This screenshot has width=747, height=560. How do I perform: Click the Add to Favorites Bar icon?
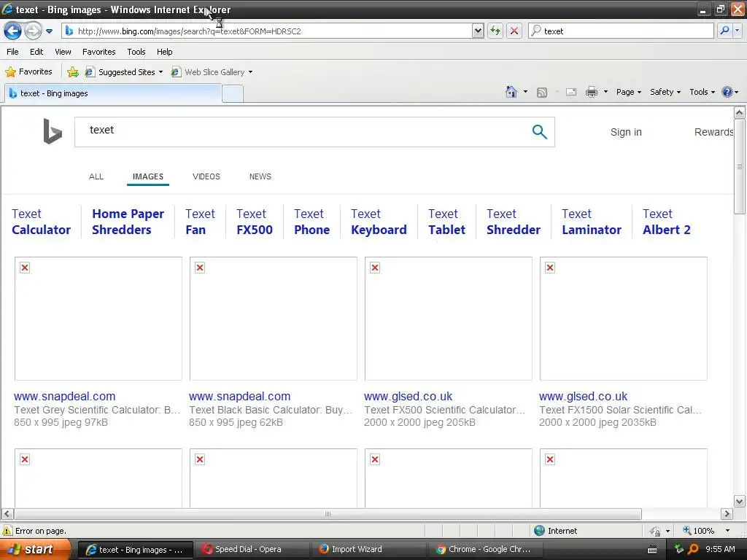coord(73,72)
